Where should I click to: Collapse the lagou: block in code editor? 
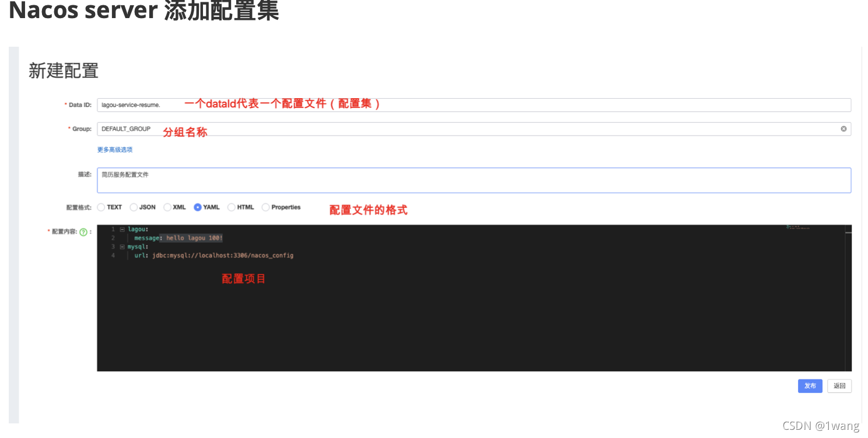click(x=122, y=230)
